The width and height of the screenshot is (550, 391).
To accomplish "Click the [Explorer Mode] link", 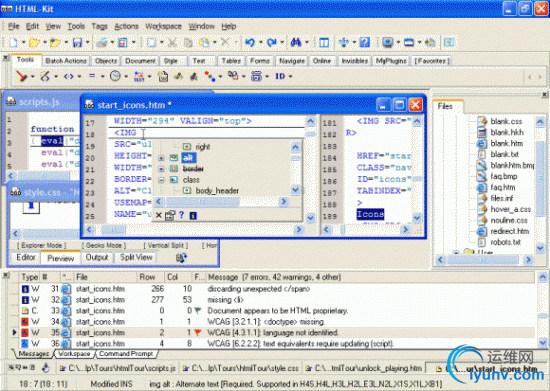I will [x=41, y=245].
